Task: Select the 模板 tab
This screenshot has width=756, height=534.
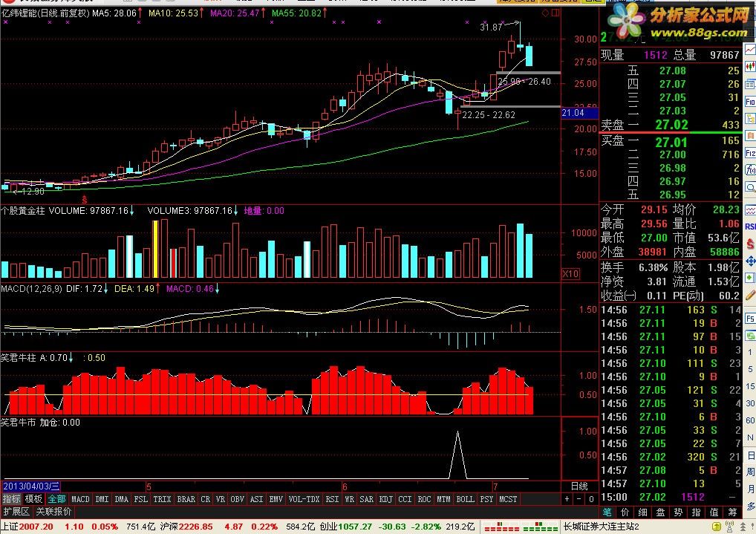Action: point(33,499)
